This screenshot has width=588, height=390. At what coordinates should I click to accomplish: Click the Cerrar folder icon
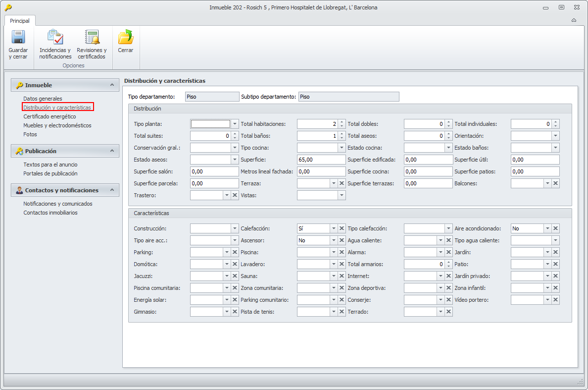(126, 38)
